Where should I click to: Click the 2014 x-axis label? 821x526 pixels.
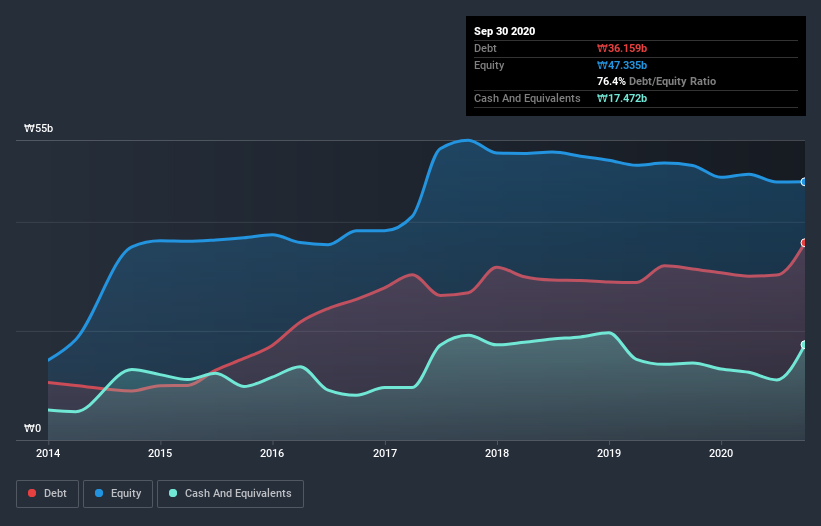(x=48, y=453)
